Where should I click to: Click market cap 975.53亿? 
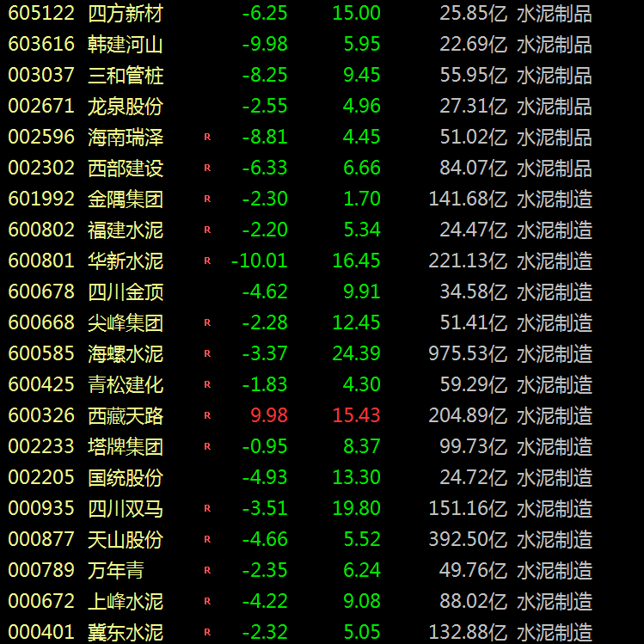[468, 353]
